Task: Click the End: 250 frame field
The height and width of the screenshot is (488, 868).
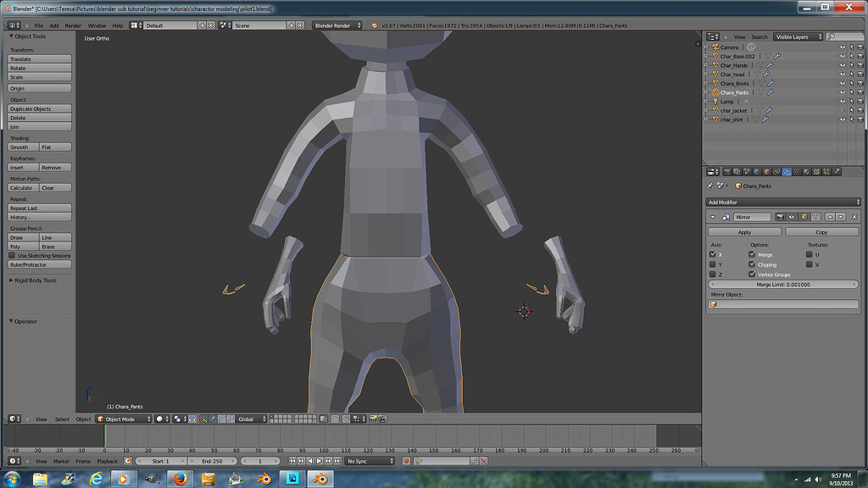Action: (213, 461)
